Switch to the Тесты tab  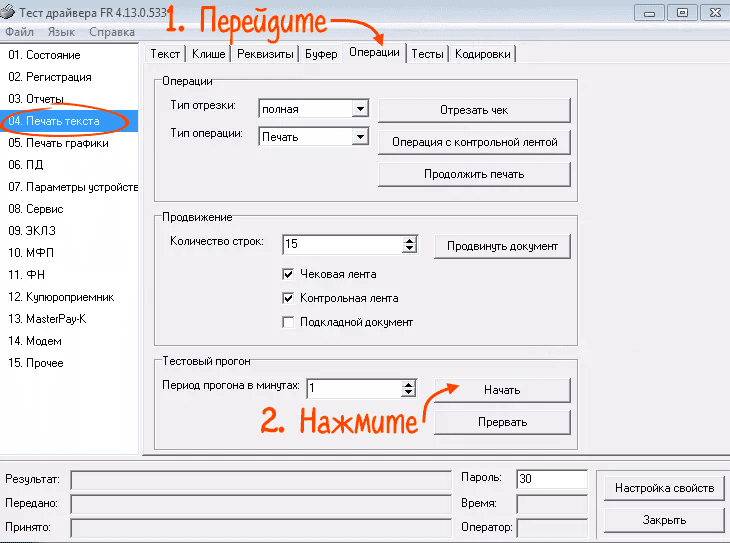pyautogui.click(x=427, y=54)
